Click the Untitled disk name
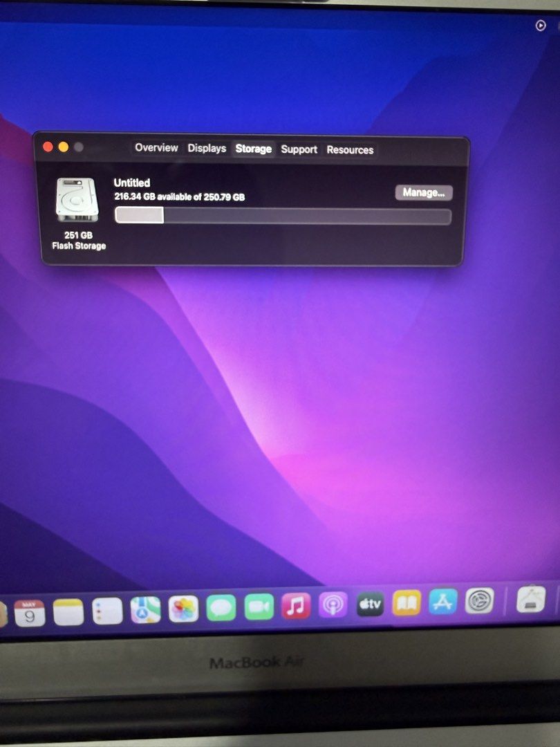 point(132,183)
